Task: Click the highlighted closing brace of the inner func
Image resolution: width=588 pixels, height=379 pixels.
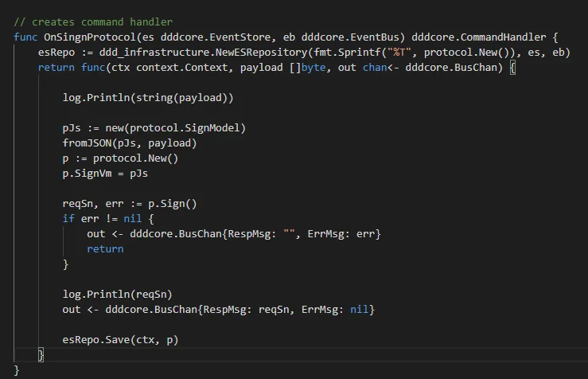Action: tap(41, 354)
